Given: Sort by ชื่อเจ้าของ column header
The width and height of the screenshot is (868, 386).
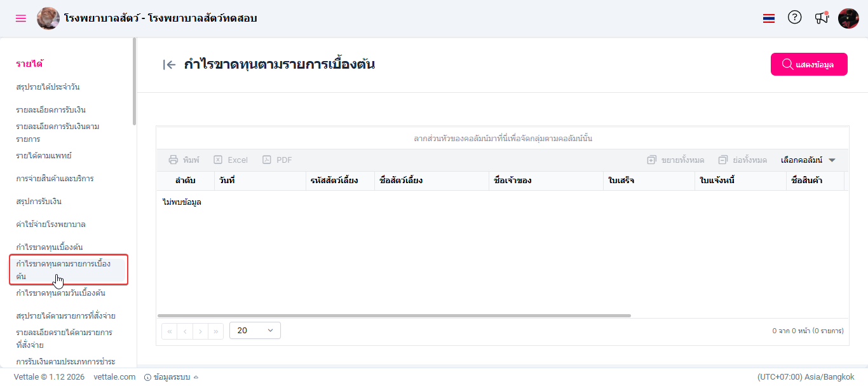Looking at the screenshot, I should click(546, 181).
